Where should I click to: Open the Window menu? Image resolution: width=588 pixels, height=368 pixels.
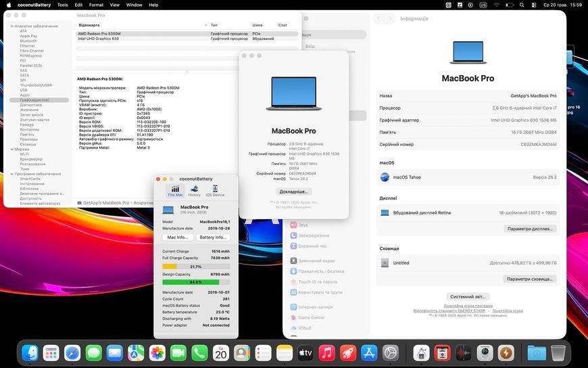[x=134, y=5]
